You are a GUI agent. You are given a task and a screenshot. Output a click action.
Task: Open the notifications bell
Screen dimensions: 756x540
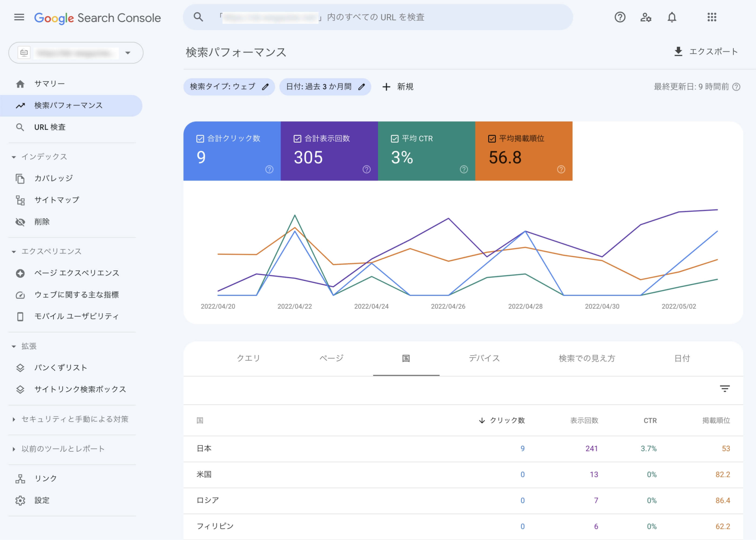pyautogui.click(x=672, y=17)
